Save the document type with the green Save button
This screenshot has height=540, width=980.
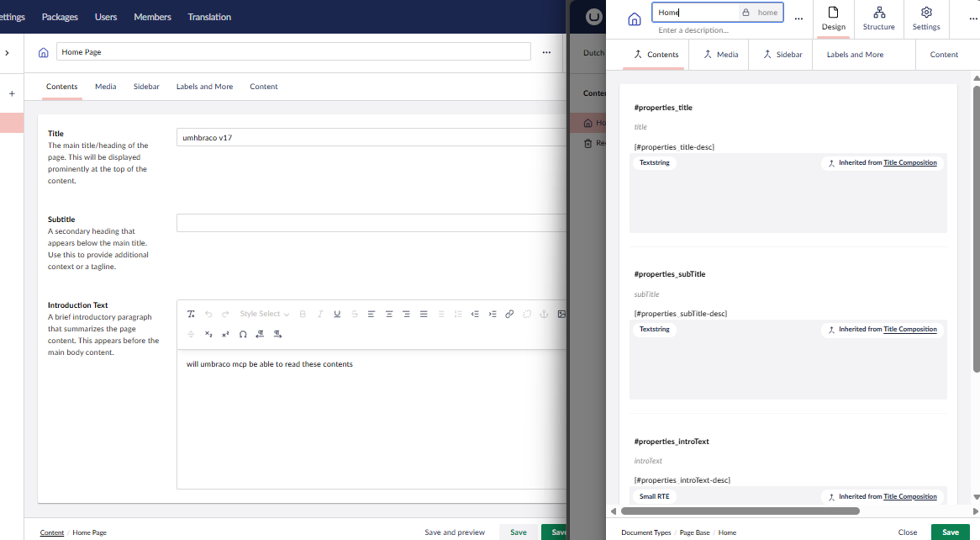951,532
